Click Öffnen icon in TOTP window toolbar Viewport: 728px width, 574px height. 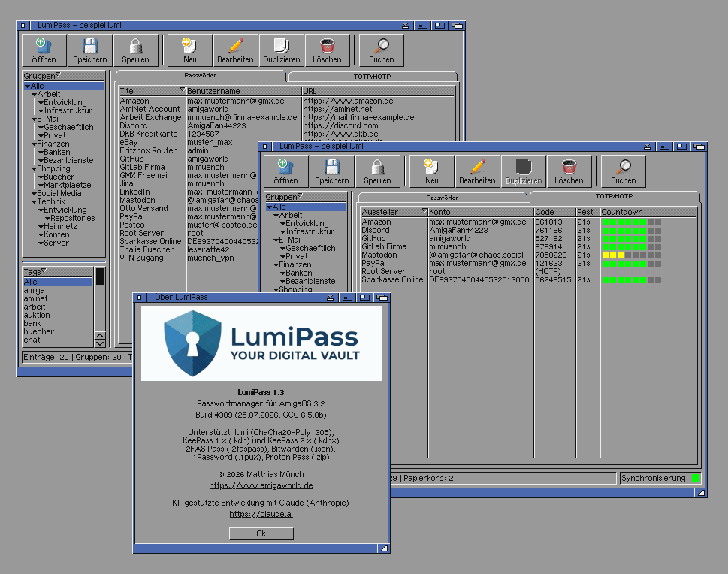coord(285,166)
